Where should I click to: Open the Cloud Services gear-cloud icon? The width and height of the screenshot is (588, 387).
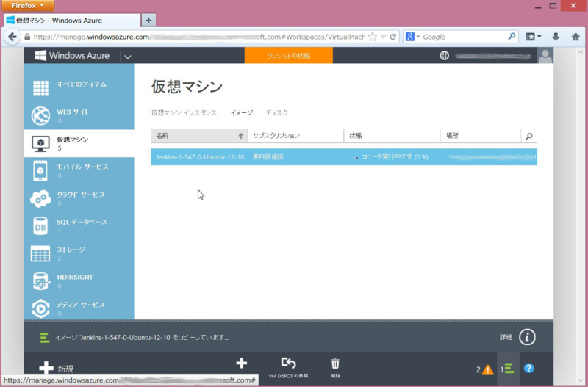coord(40,198)
